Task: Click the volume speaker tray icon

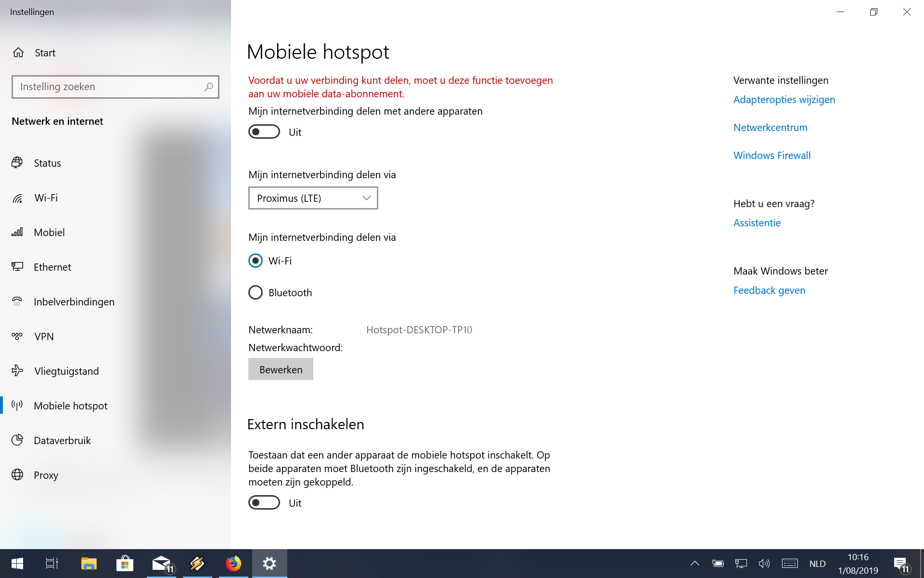Action: pos(764,563)
